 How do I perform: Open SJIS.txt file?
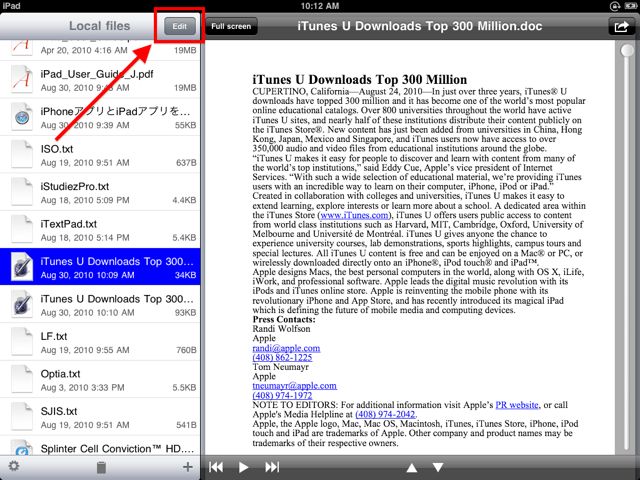[100, 417]
